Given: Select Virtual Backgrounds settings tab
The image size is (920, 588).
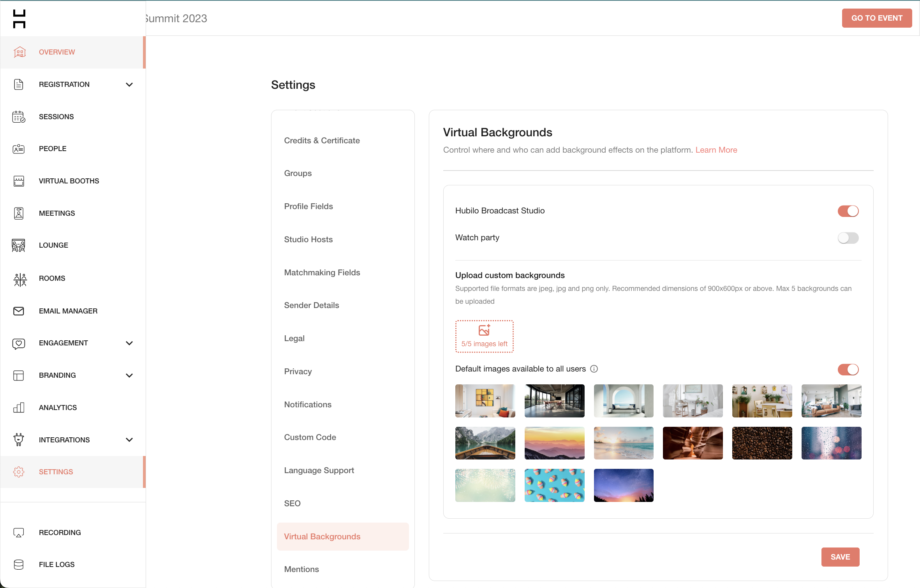Looking at the screenshot, I should [x=343, y=537].
